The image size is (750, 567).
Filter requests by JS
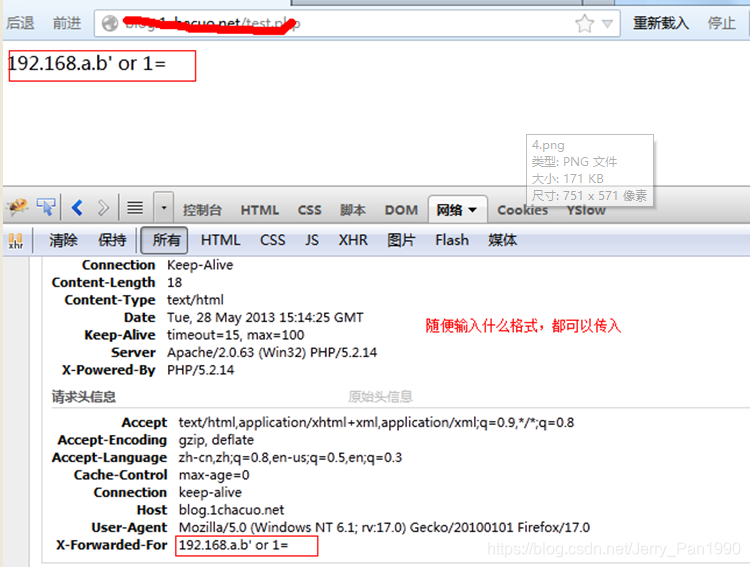click(x=312, y=240)
